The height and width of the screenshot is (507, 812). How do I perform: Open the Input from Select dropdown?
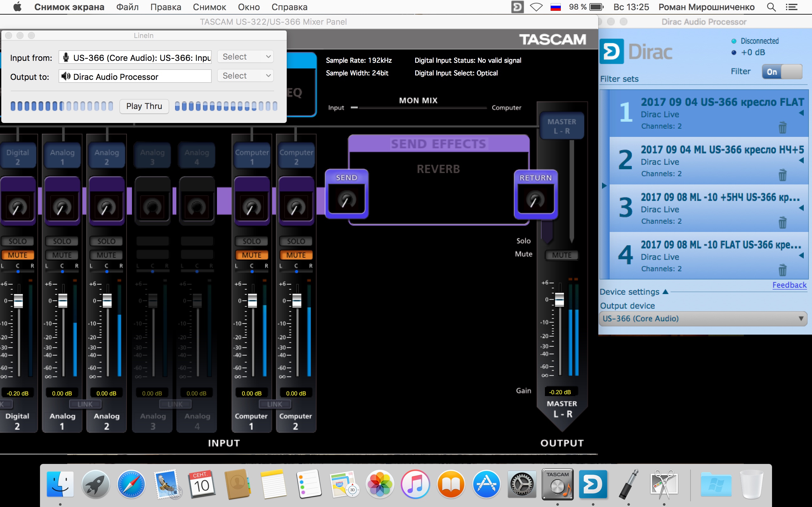pos(245,57)
